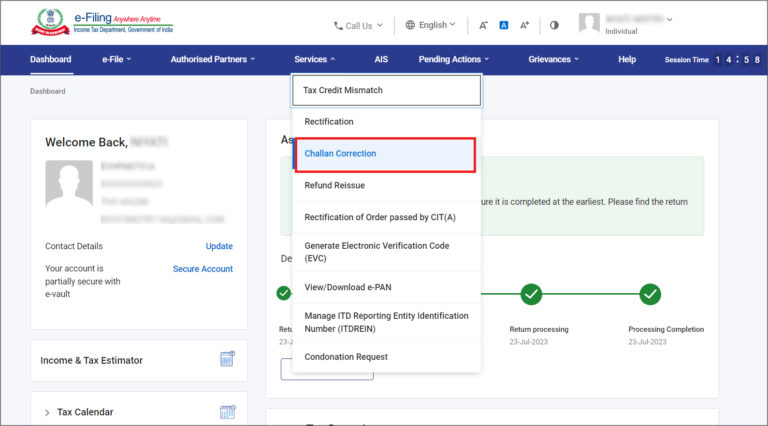Click the e-Filing portal logo
The width and height of the screenshot is (768, 426).
[x=102, y=23]
